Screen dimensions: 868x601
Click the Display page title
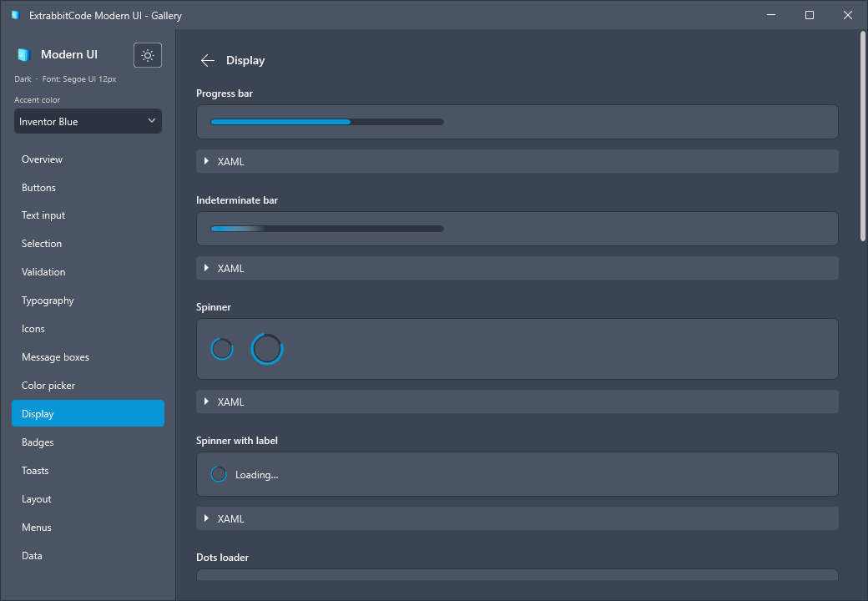(245, 60)
